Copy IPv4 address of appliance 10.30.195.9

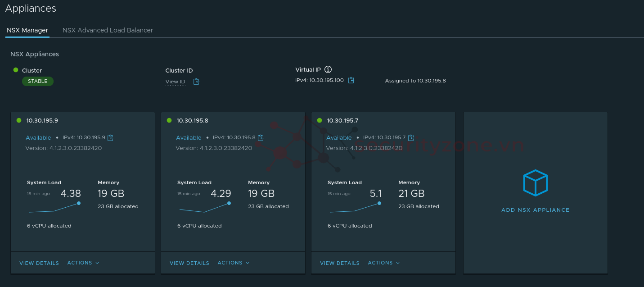tap(111, 137)
